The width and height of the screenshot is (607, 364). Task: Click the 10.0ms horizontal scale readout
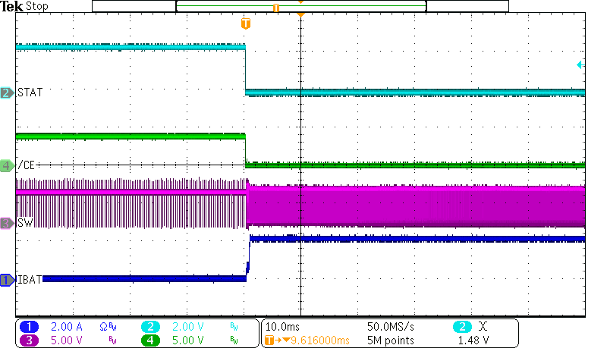pos(283,326)
